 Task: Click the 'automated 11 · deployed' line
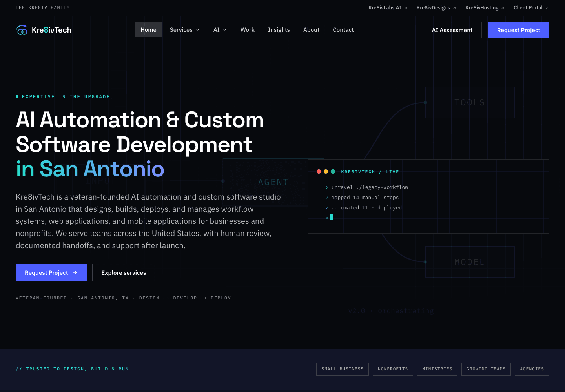pyautogui.click(x=366, y=208)
